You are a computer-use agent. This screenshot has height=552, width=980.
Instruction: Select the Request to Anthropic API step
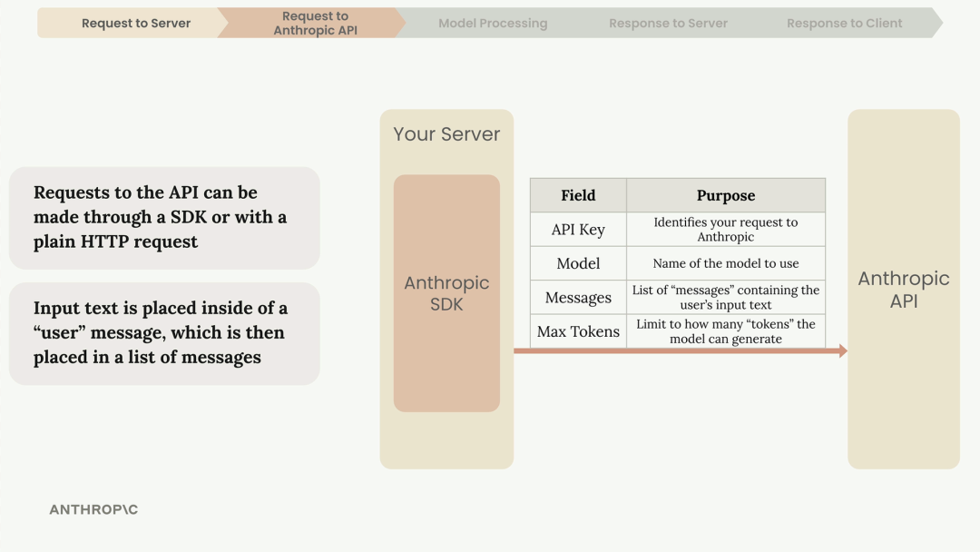pos(315,23)
